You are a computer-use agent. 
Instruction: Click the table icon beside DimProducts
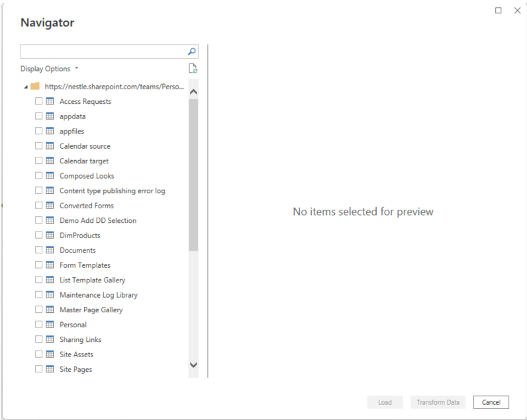coord(50,235)
